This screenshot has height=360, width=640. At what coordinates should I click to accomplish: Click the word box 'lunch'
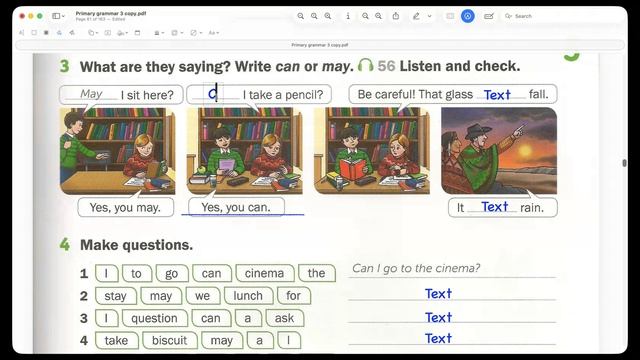pyautogui.click(x=248, y=296)
